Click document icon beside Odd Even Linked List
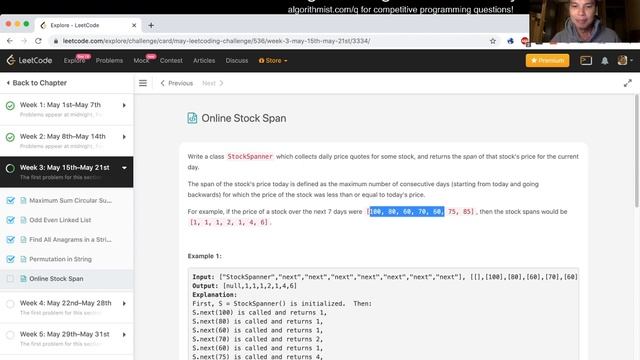Image resolution: width=640 pixels, height=360 pixels. tap(23, 220)
